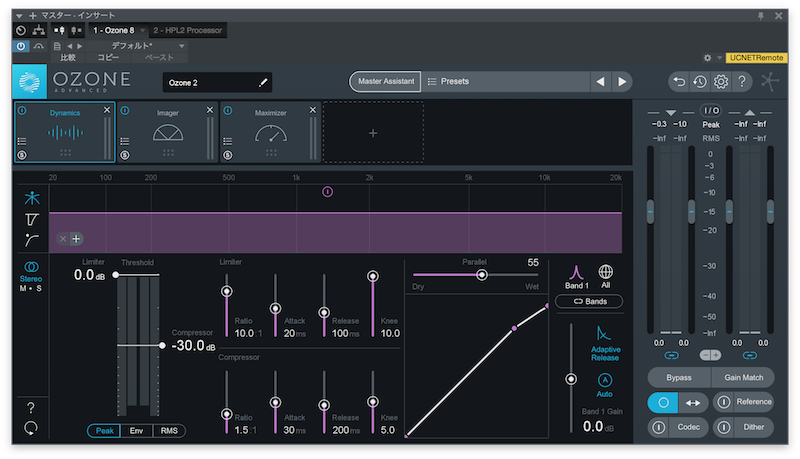Switch to 2 - HPL2 Processor tab
This screenshot has height=459, width=800.
(188, 31)
